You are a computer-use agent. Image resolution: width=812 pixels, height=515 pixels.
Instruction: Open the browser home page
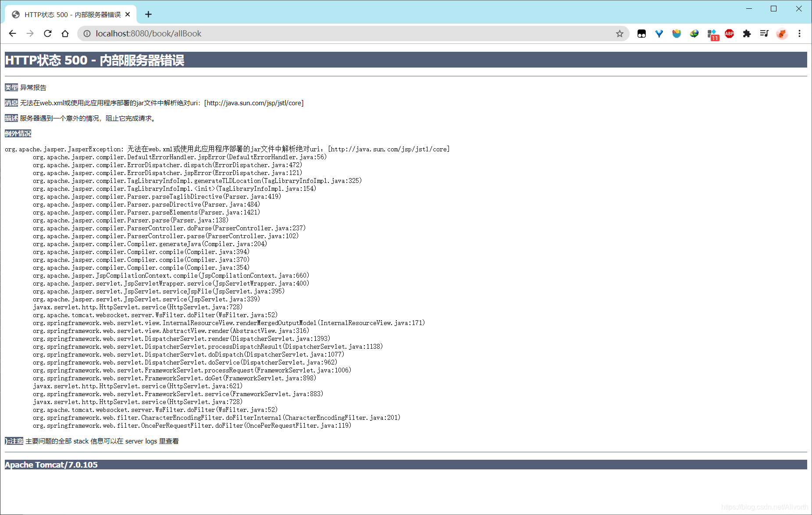(65, 33)
